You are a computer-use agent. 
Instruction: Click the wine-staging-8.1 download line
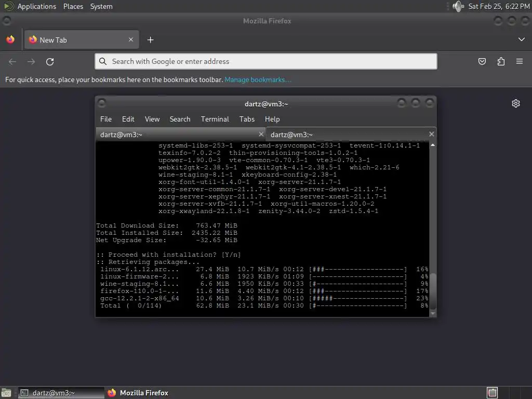pos(264,284)
